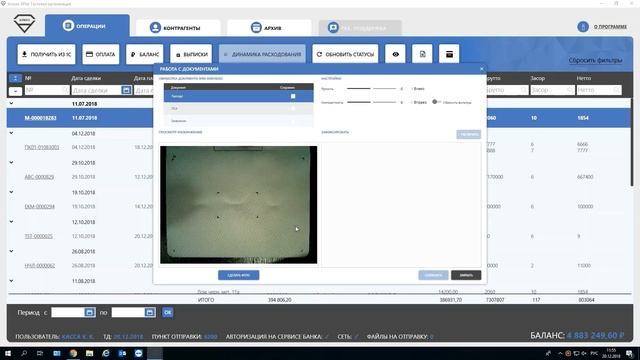Select third row in document list

(x=239, y=121)
